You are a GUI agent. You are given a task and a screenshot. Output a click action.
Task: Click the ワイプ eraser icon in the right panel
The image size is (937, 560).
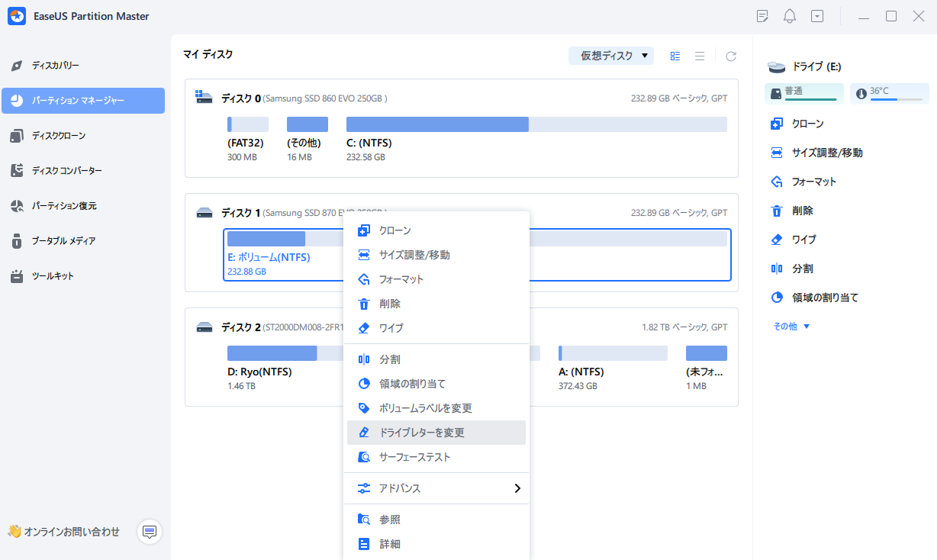[777, 240]
